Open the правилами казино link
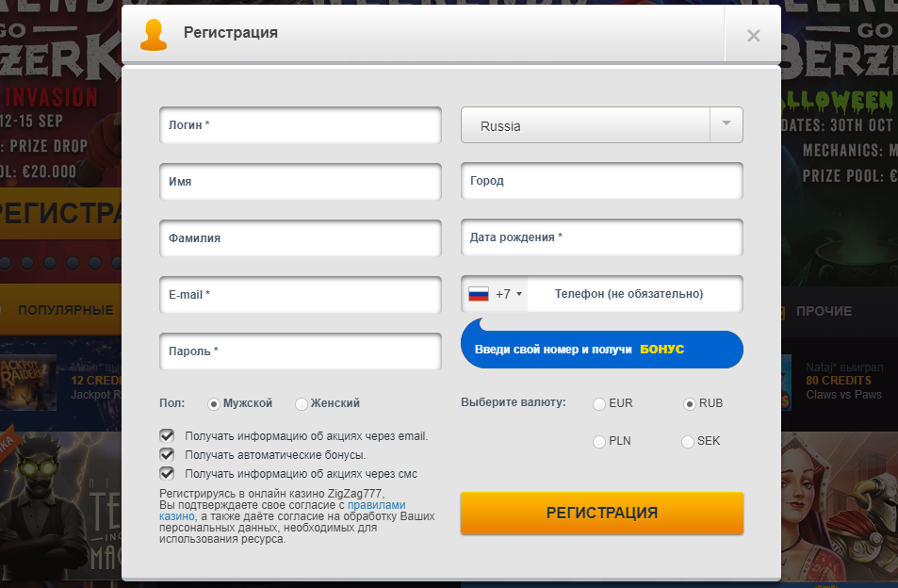This screenshot has height=588, width=898. (377, 504)
